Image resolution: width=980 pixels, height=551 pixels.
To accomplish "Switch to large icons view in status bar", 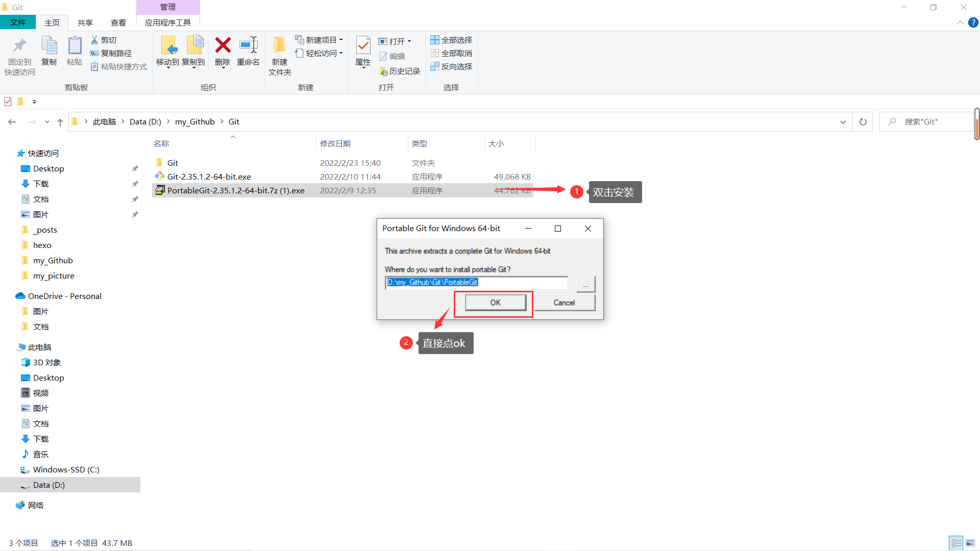I will click(970, 543).
